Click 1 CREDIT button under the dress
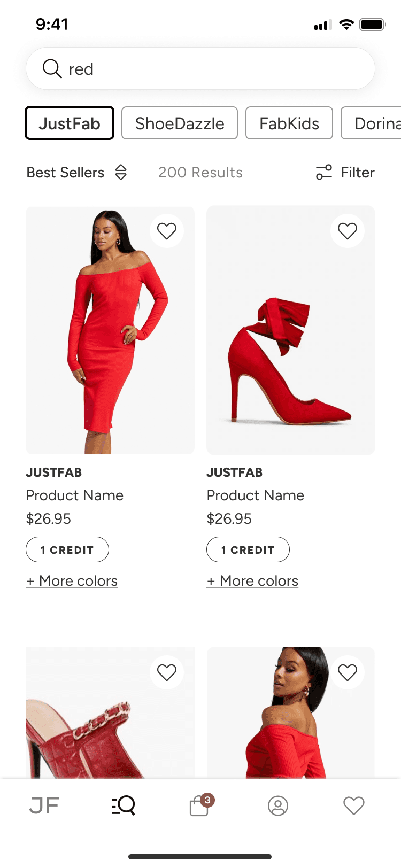Screen dimensions: 401x868 click(67, 549)
